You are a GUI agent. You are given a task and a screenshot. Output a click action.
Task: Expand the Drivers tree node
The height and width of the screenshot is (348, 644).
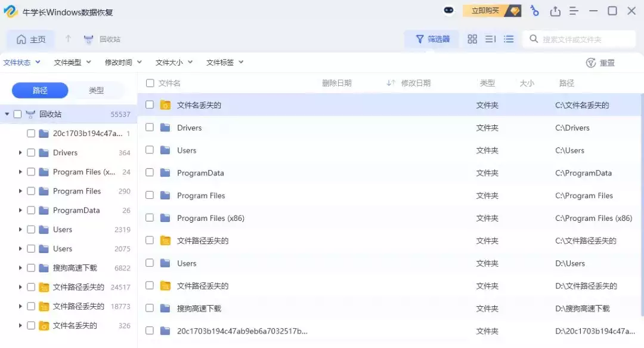coord(20,153)
